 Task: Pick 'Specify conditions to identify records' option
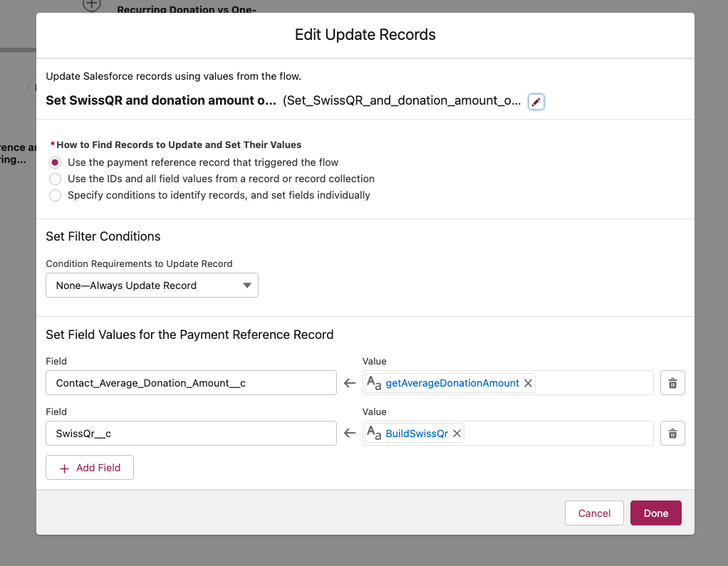click(x=56, y=195)
